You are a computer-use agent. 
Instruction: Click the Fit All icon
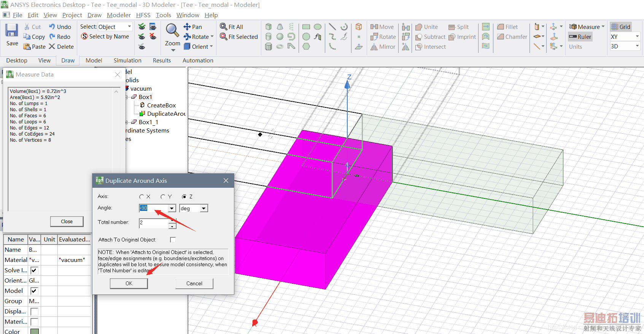coord(231,27)
